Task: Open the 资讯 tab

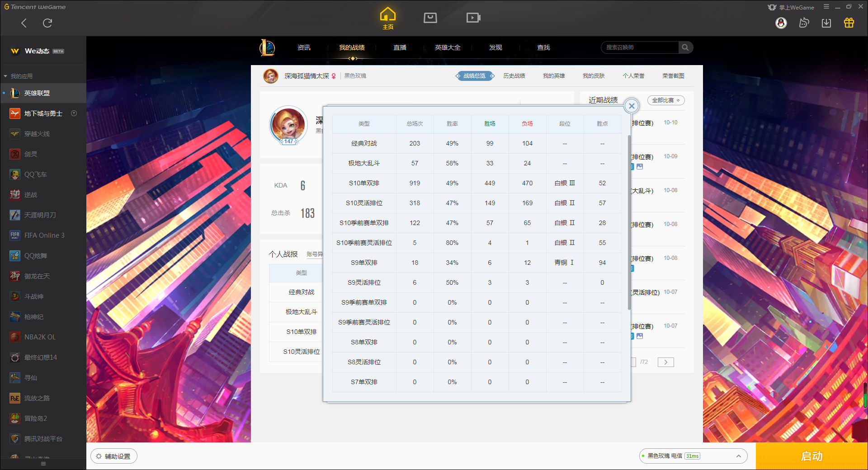Action: (304, 47)
